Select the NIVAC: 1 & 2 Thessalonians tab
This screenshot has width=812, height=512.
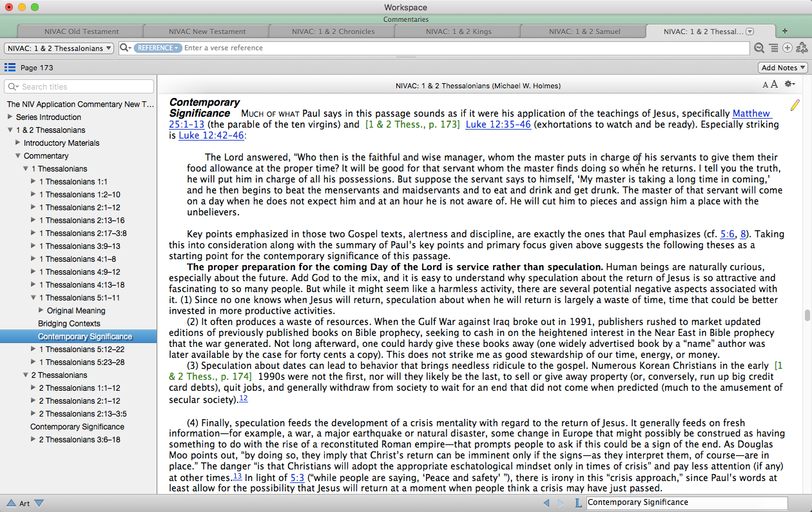coord(703,31)
